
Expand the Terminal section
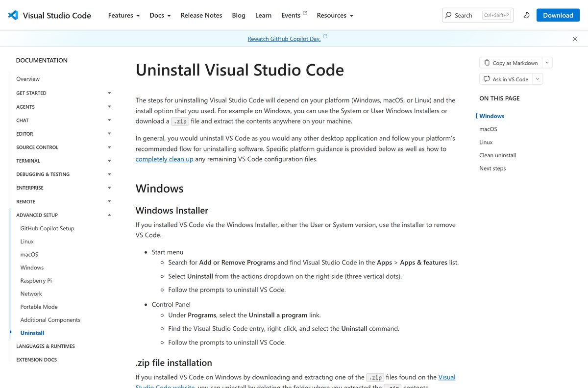[109, 161]
